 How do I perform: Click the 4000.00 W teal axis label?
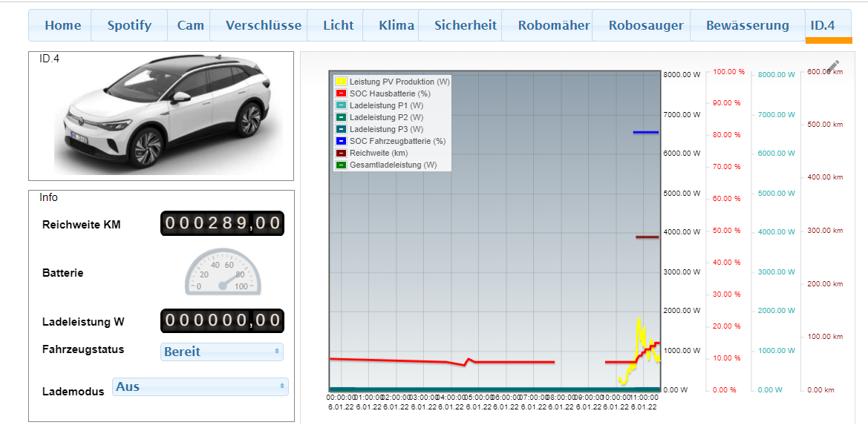777,232
